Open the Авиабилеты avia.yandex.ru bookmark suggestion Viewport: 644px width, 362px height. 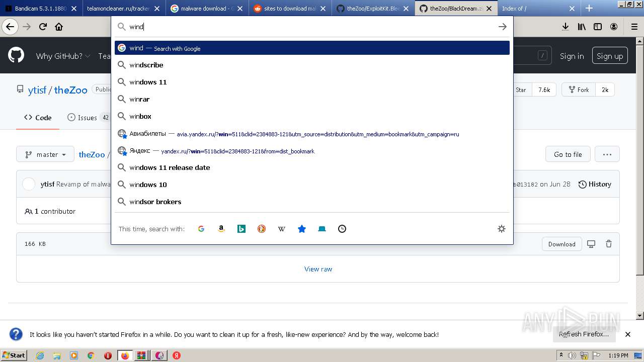pos(312,134)
